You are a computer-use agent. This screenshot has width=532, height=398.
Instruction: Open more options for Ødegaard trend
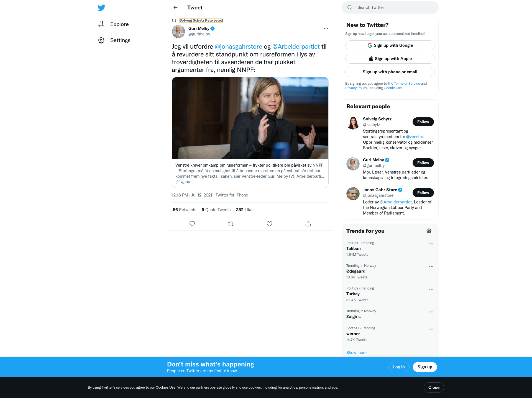click(431, 267)
